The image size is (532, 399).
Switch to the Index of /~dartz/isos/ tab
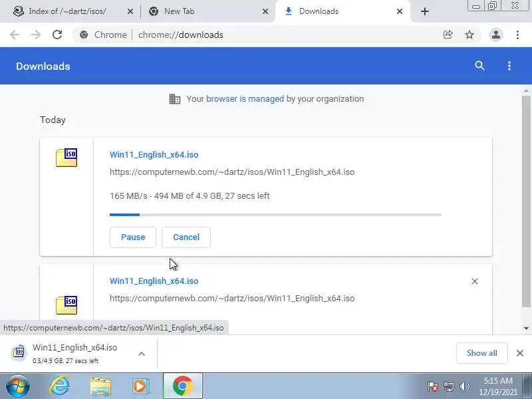click(68, 11)
